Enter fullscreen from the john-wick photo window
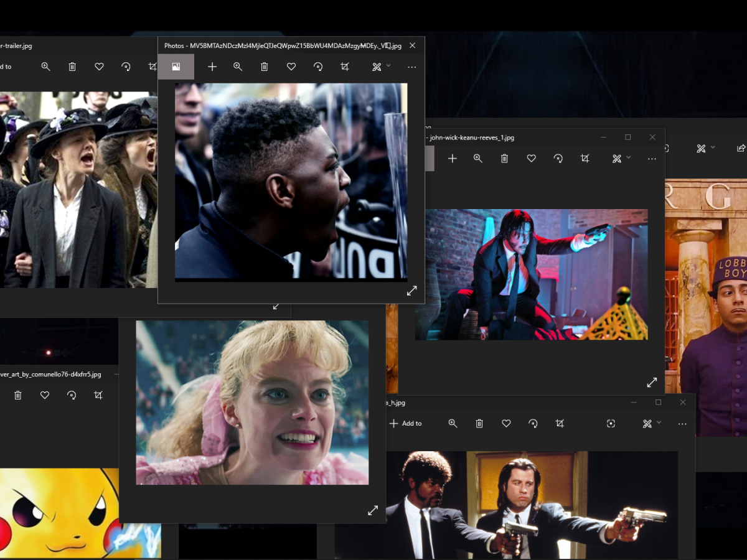This screenshot has width=747, height=560. (x=652, y=382)
